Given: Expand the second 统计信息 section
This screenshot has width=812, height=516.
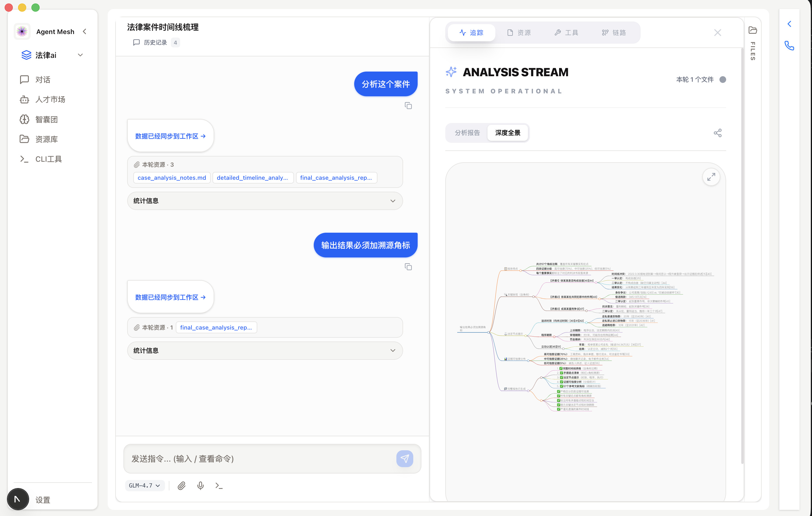Looking at the screenshot, I should pyautogui.click(x=265, y=350).
